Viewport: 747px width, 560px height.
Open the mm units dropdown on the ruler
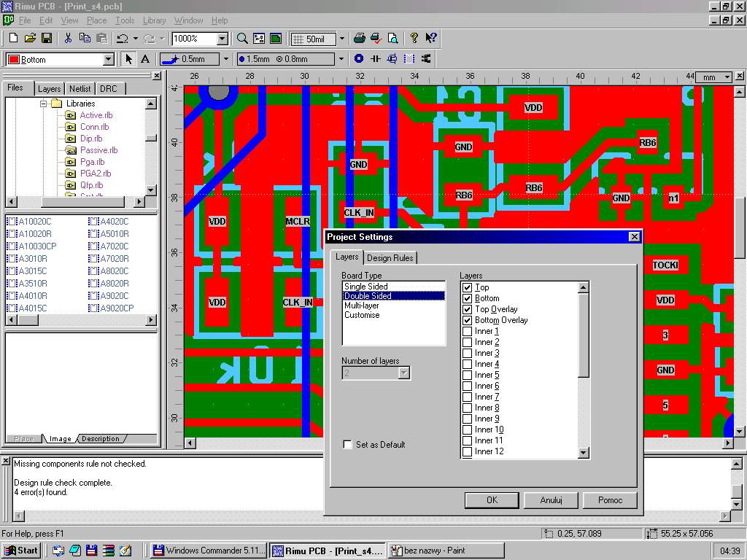click(727, 77)
